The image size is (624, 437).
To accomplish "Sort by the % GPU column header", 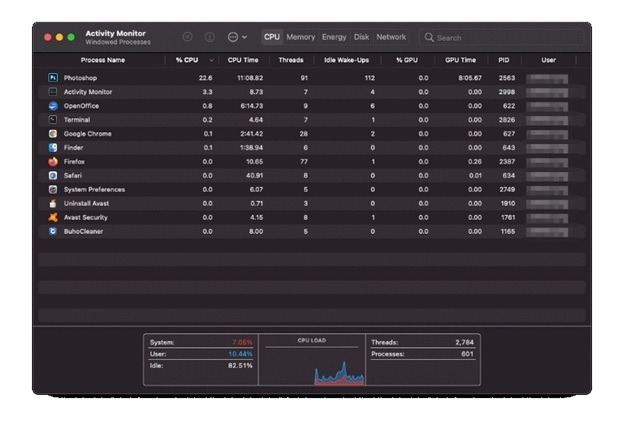I will (x=407, y=60).
